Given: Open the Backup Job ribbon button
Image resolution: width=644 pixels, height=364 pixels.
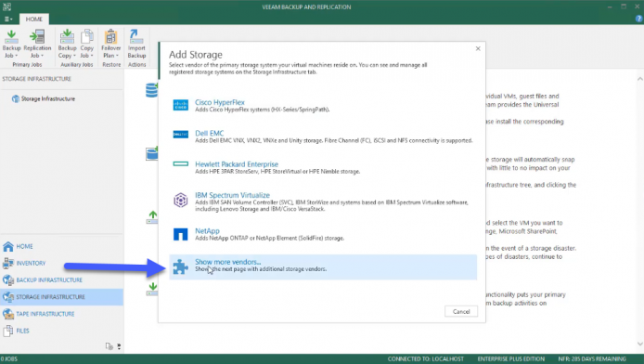Looking at the screenshot, I should (11, 44).
